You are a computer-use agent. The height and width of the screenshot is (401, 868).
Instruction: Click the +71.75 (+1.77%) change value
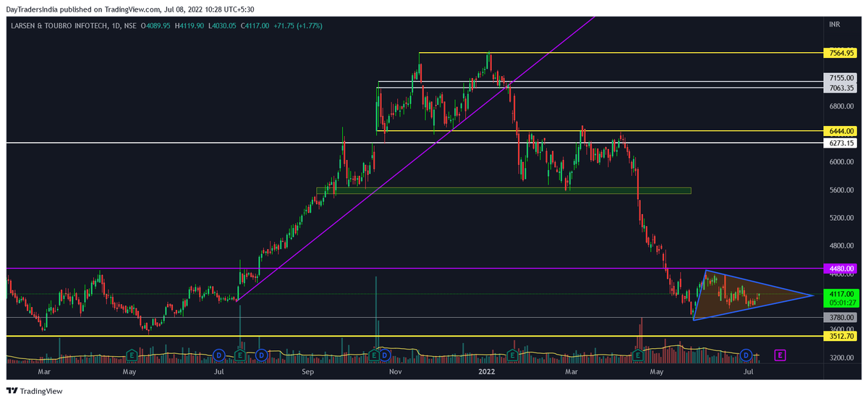point(298,25)
